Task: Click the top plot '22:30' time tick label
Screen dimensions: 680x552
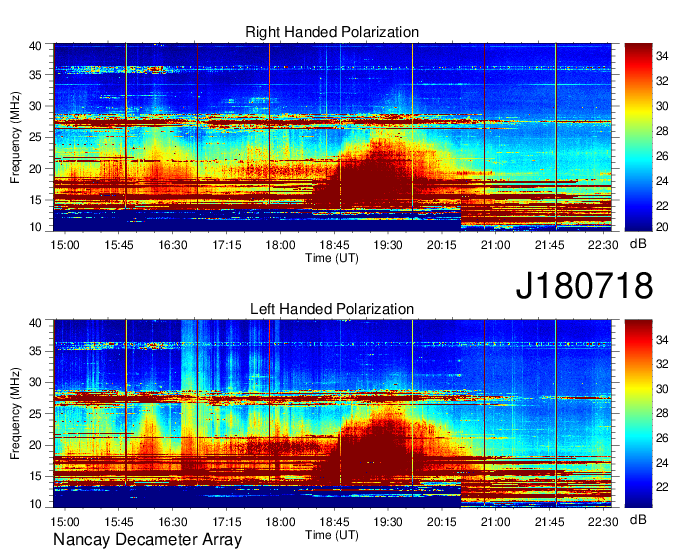Action: click(603, 245)
